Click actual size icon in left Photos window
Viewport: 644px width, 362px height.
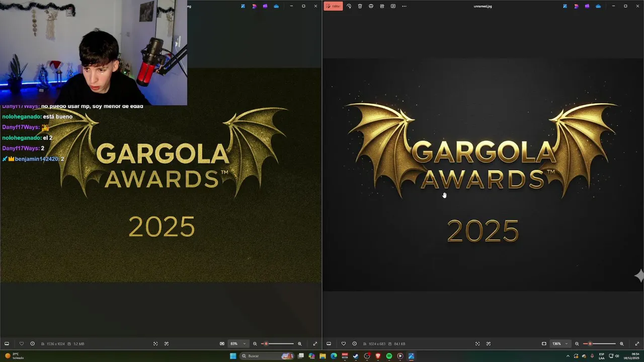point(155,344)
